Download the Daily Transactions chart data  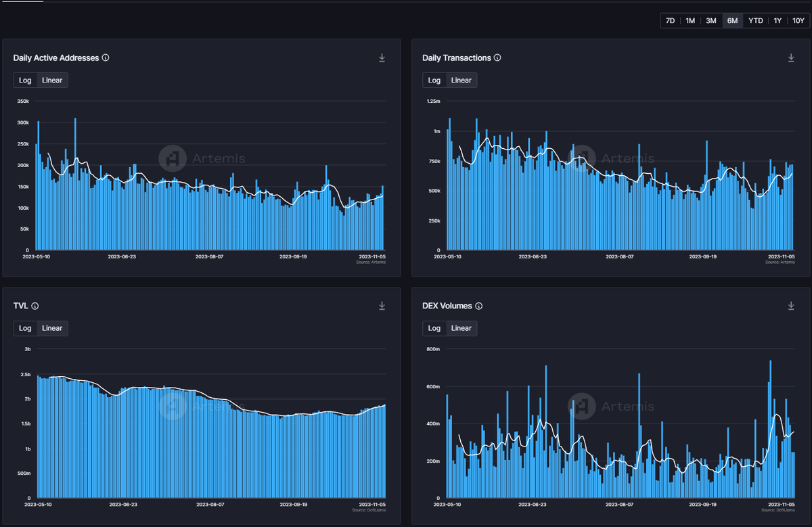coord(791,58)
